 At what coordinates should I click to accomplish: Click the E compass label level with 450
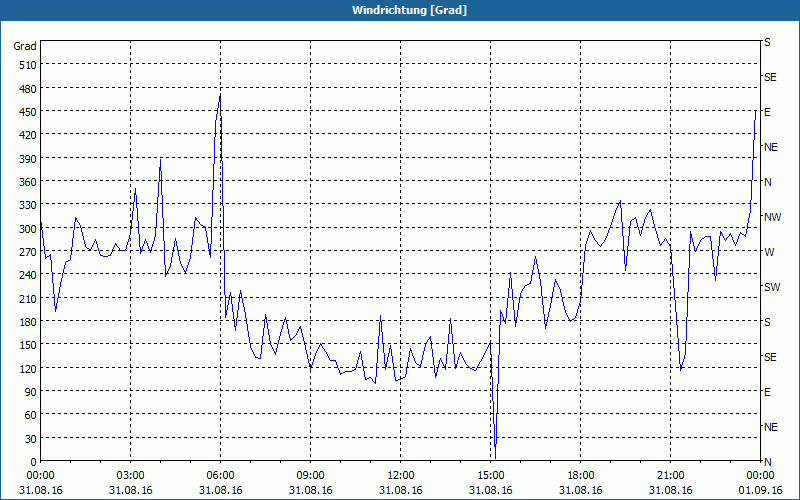767,112
